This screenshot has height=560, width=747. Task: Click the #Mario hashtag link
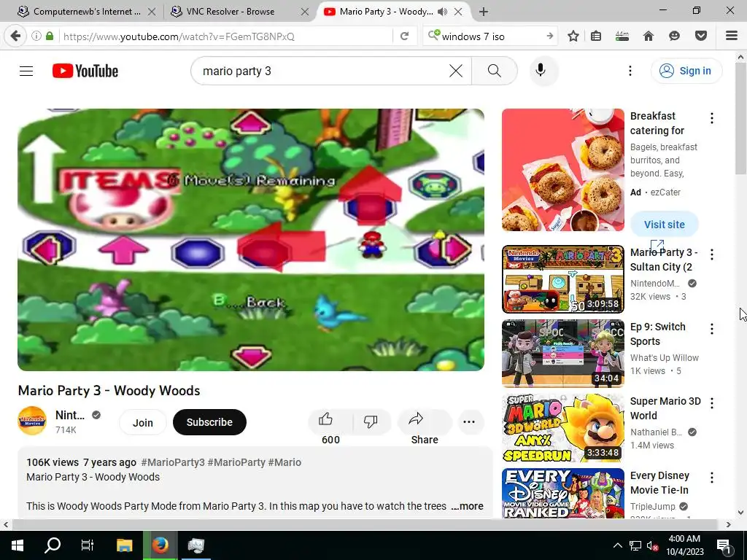click(x=285, y=462)
